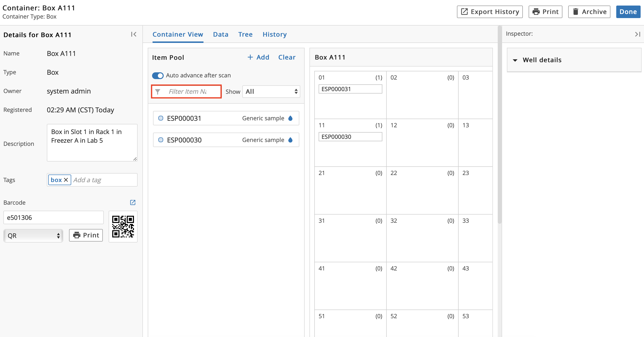Select well 13 in the box grid

click(475, 142)
